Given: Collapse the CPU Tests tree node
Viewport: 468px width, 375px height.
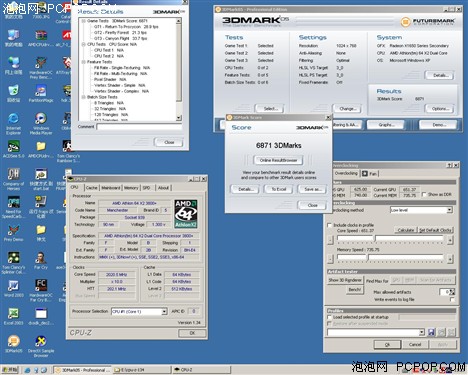Looking at the screenshot, I should [x=83, y=44].
